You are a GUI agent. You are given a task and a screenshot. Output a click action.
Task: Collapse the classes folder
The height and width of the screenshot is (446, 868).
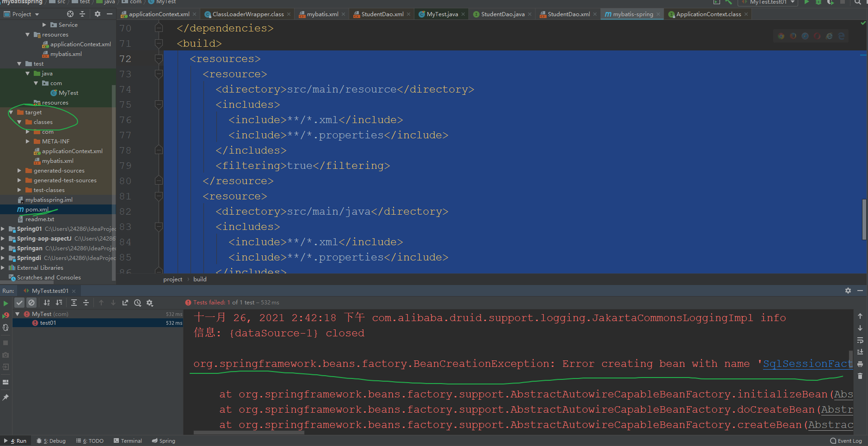coord(19,122)
